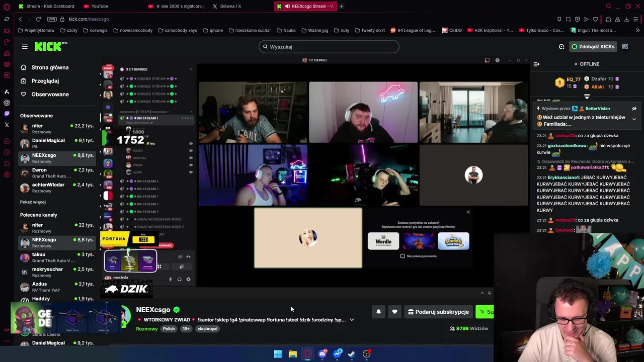Hide the pinned message eye icon
The width and height of the screenshot is (644, 362).
click(634, 109)
